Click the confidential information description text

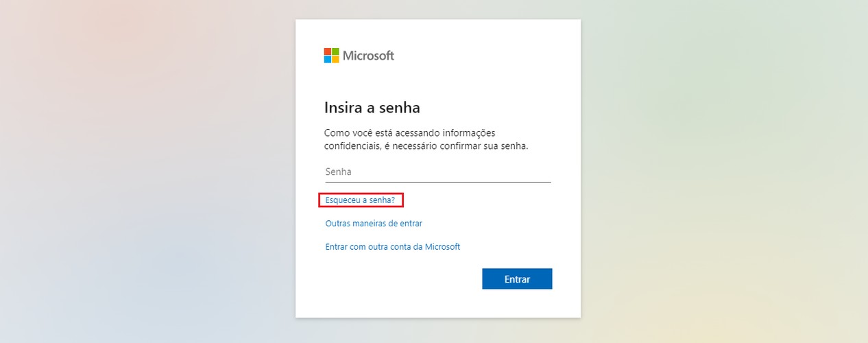tap(426, 139)
